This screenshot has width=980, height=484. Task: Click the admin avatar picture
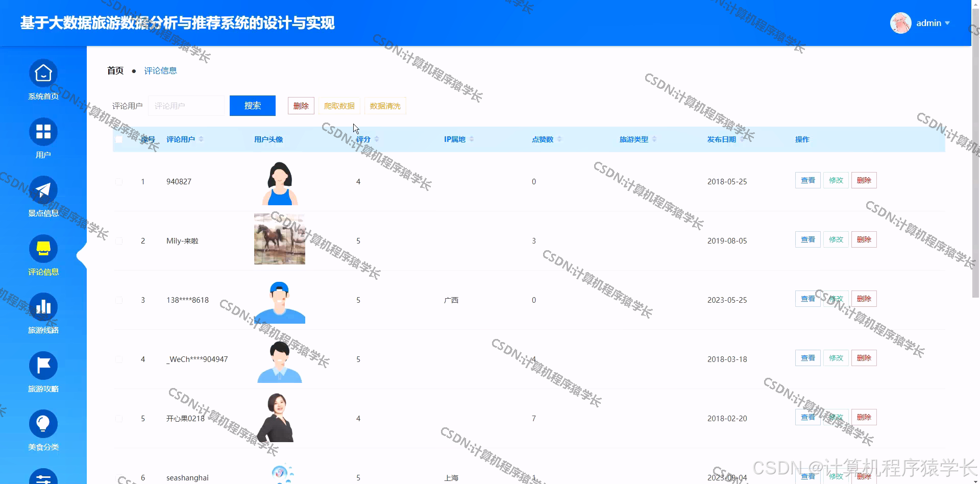(901, 23)
